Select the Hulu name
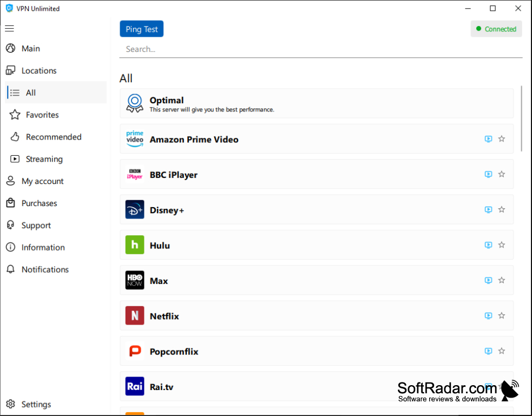 point(160,246)
